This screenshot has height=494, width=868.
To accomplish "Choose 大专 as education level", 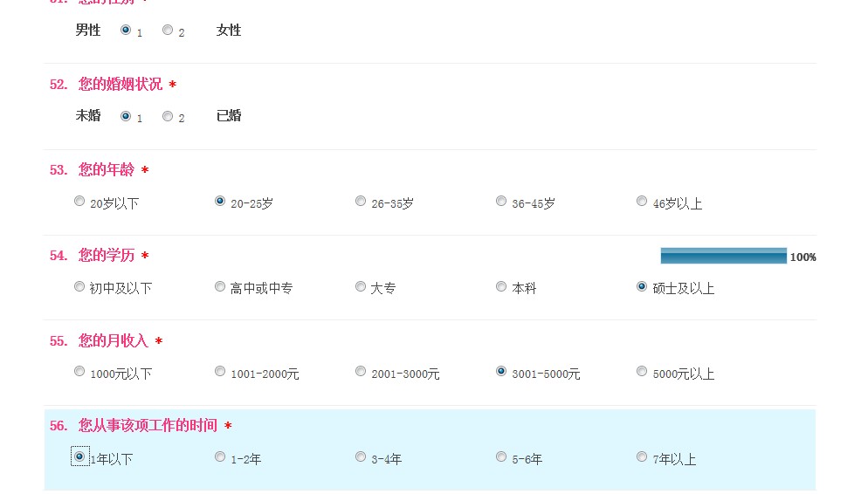I will pyautogui.click(x=361, y=286).
